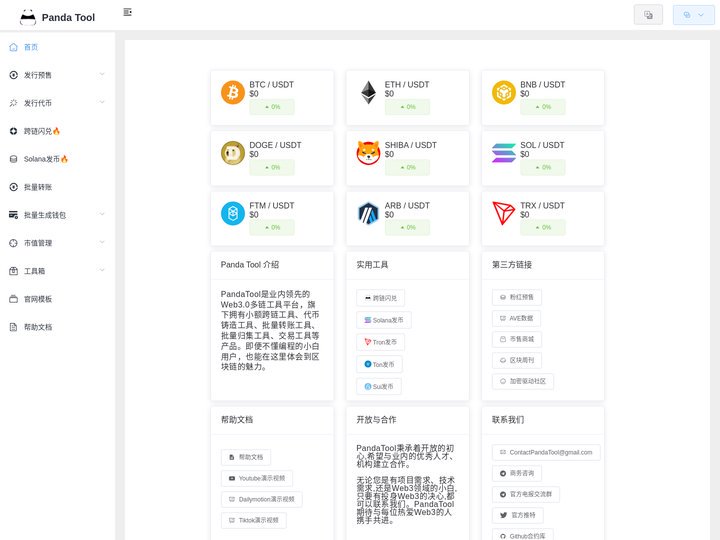The width and height of the screenshot is (720, 540).
Task: Open the Youtube演示视频 link
Action: pyautogui.click(x=257, y=478)
